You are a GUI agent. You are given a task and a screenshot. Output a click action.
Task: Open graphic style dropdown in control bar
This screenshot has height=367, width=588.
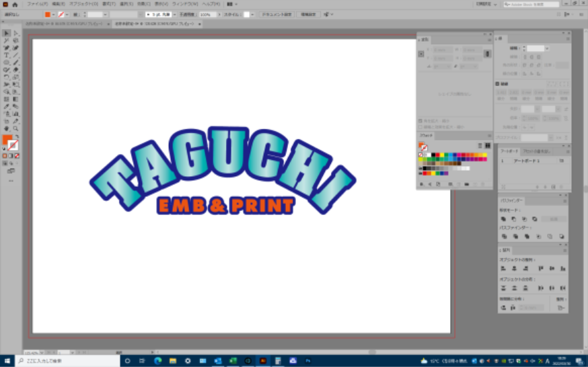coord(252,15)
